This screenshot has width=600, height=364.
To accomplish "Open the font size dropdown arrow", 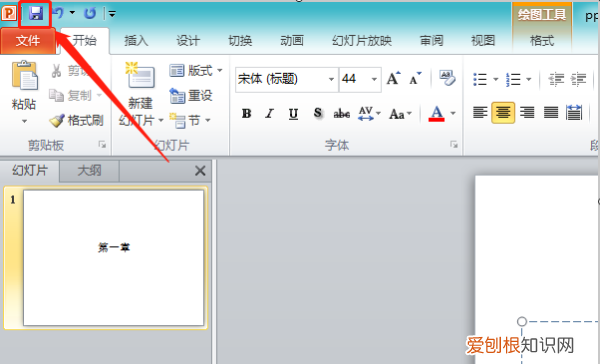I will 374,79.
